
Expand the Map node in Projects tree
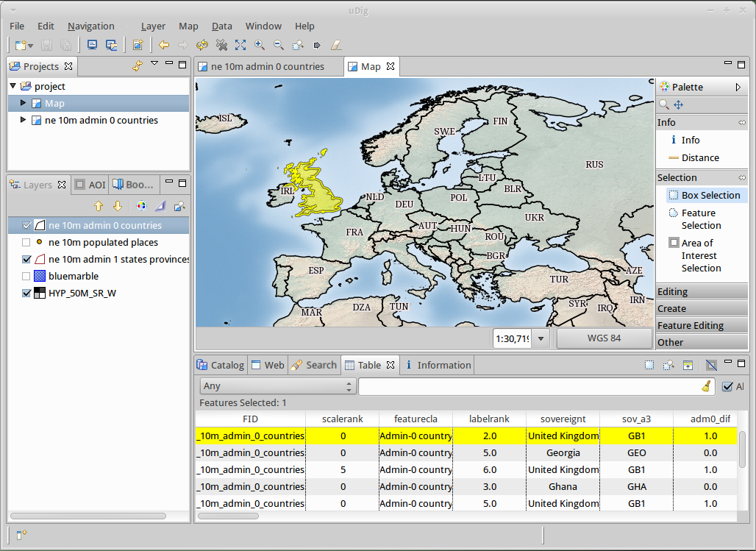[24, 103]
